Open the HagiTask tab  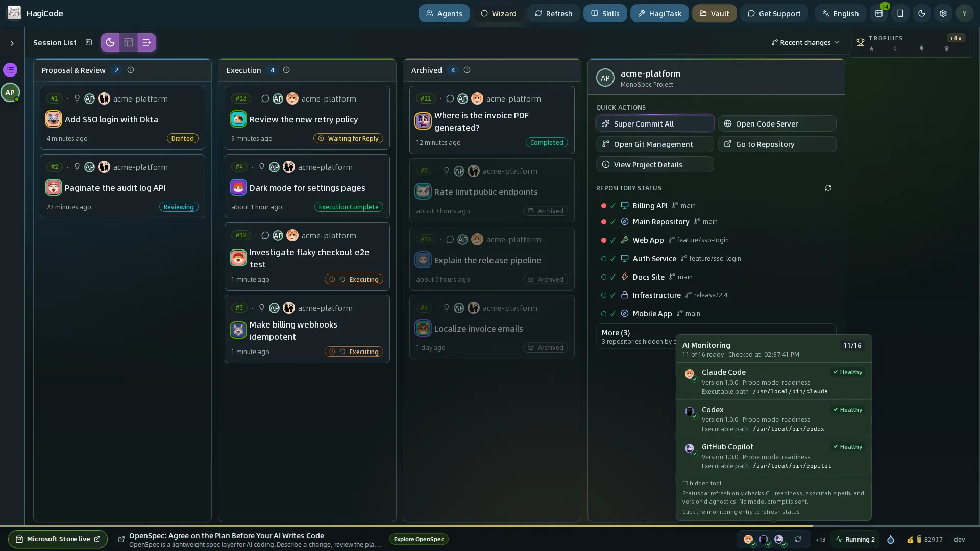659,13
